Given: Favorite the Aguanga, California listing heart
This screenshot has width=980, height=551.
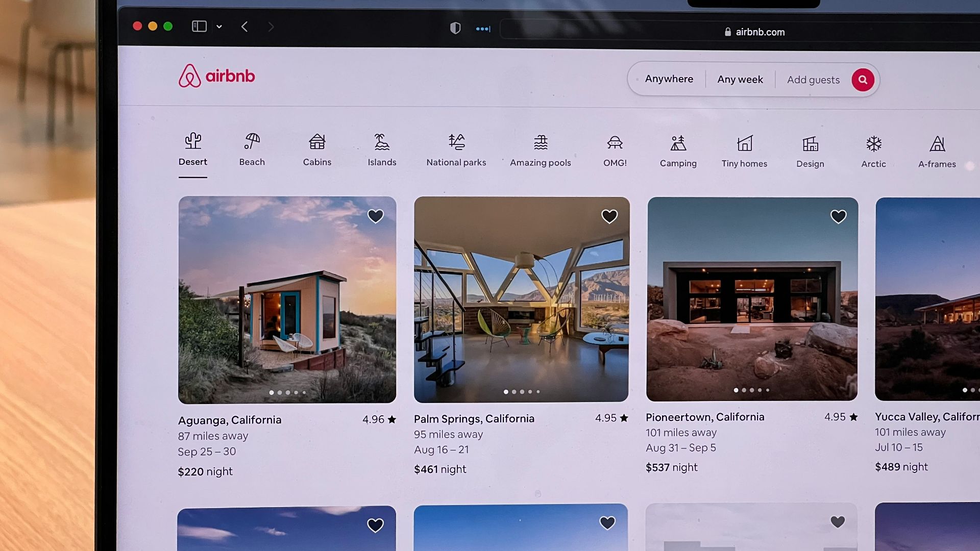Looking at the screenshot, I should point(376,216).
